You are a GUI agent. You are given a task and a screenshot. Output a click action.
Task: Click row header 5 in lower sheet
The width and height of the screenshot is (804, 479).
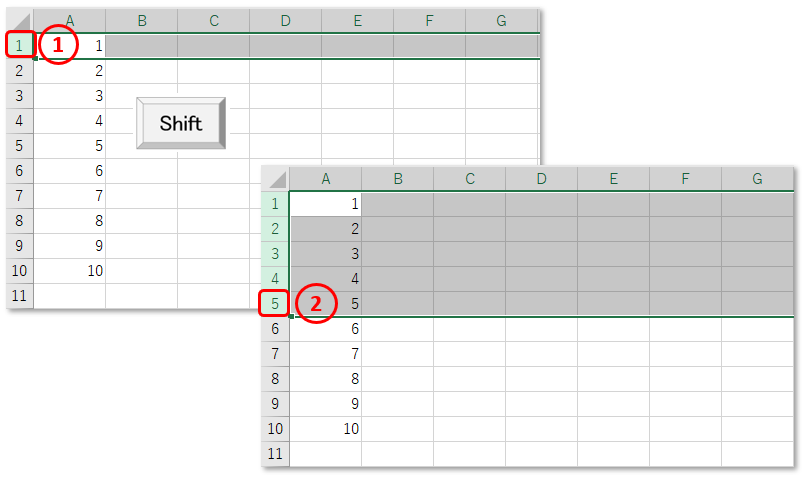pyautogui.click(x=275, y=304)
